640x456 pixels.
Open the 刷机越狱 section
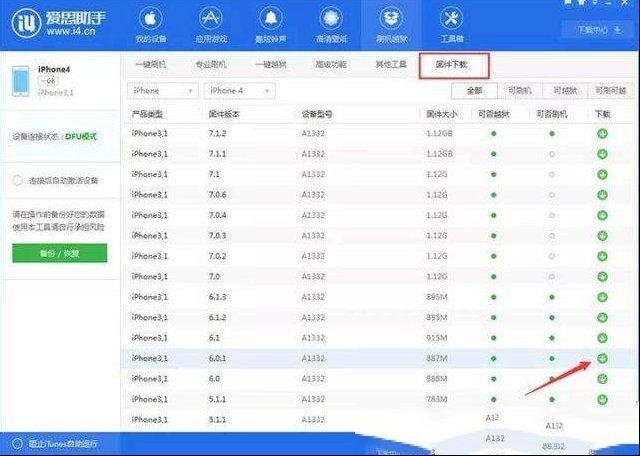tap(391, 24)
